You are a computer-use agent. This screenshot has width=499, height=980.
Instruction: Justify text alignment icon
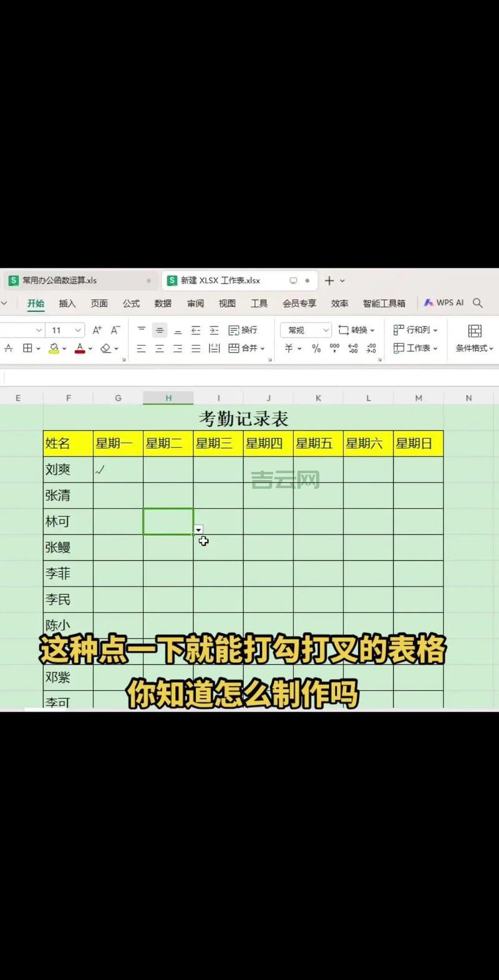click(x=196, y=348)
